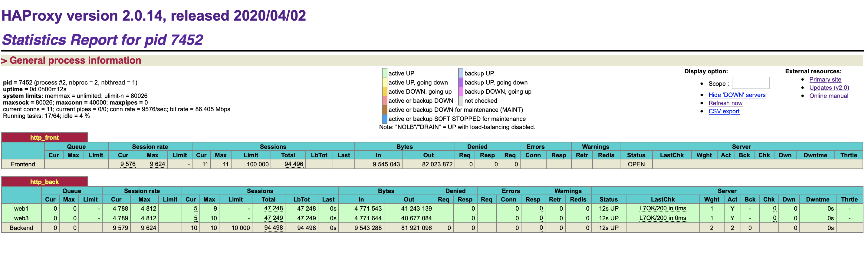Click the Running tasks: 17/64 line
Image resolution: width=868 pixels, height=280 pixels.
pos(46,116)
